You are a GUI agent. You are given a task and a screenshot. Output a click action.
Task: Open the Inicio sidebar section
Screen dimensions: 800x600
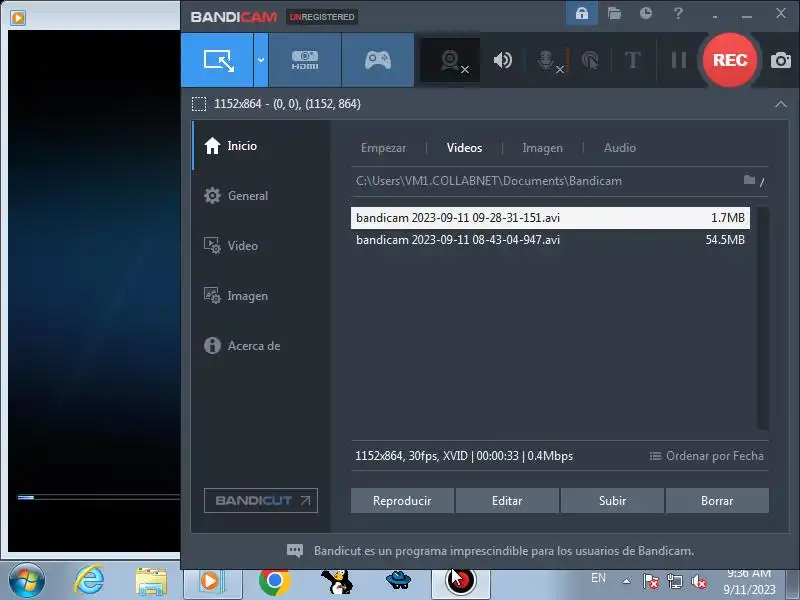click(x=261, y=146)
